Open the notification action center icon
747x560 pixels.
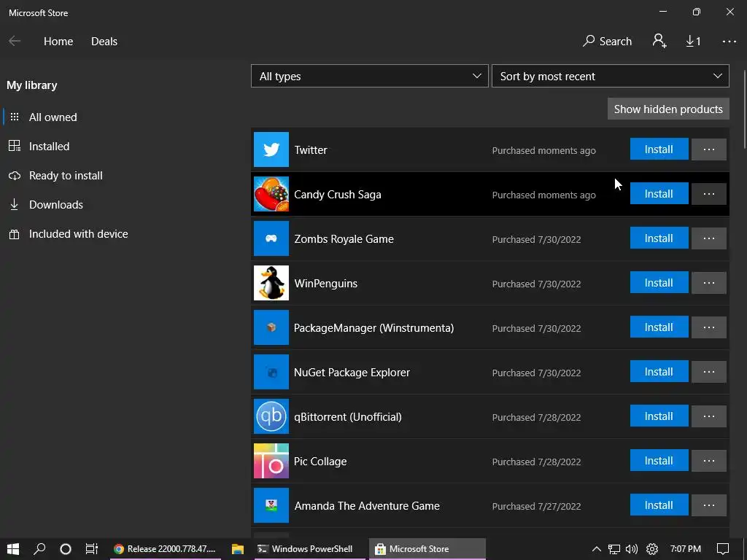(x=723, y=549)
